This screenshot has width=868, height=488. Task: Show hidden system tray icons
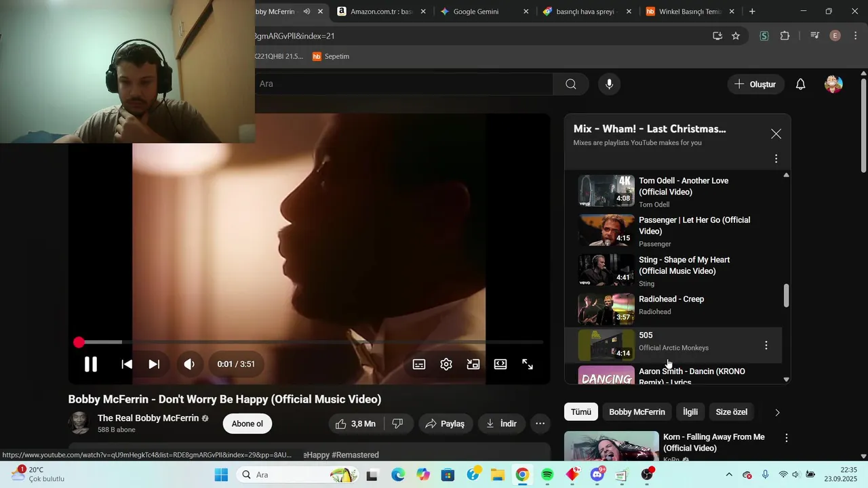click(729, 475)
